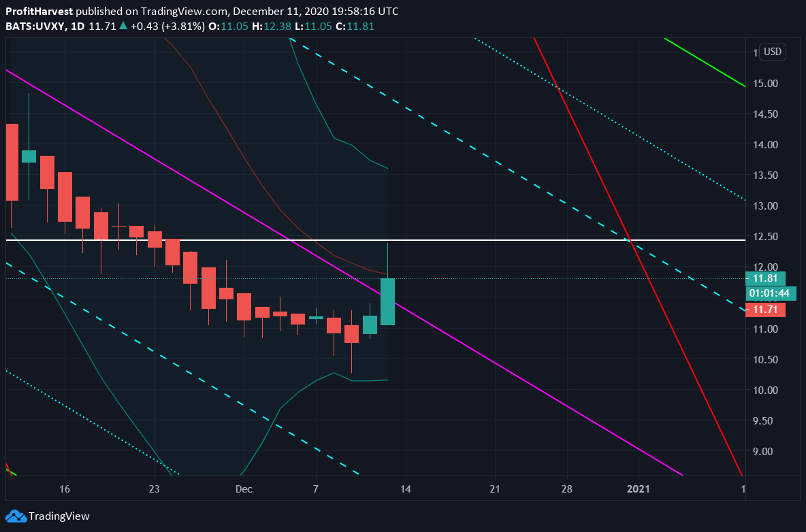Screen dimensions: 806x532
Task: Click the ProfitHarvest author name
Action: [x=39, y=12]
